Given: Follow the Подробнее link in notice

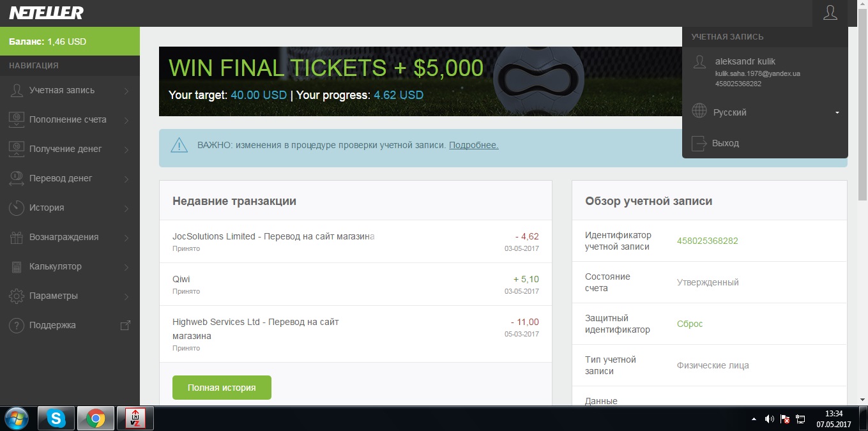Looking at the screenshot, I should [x=473, y=145].
